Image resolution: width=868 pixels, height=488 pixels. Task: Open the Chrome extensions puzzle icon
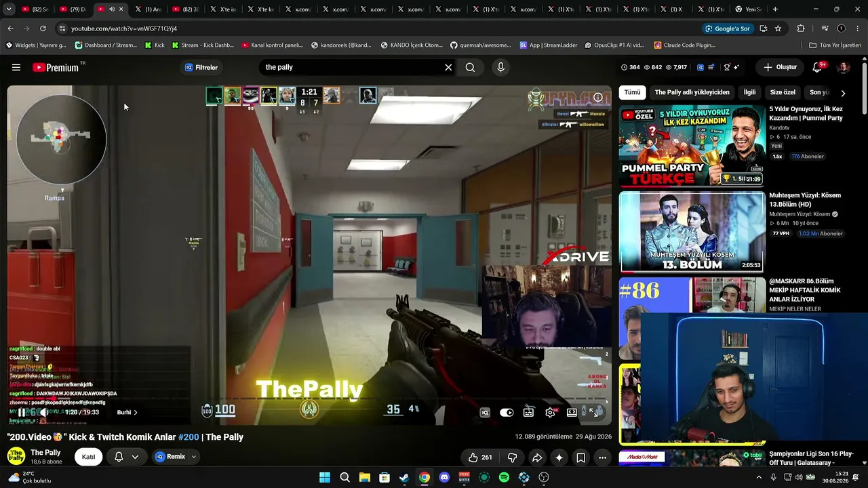(x=801, y=28)
